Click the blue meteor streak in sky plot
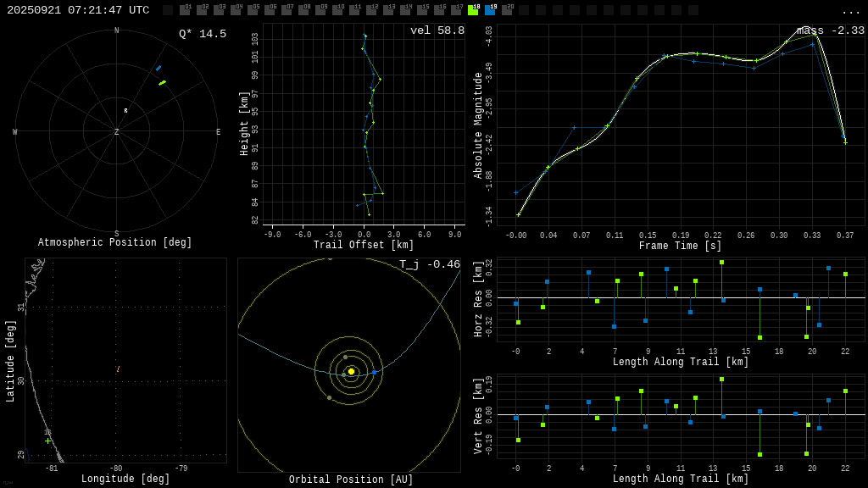This screenshot has width=868, height=488. click(158, 68)
